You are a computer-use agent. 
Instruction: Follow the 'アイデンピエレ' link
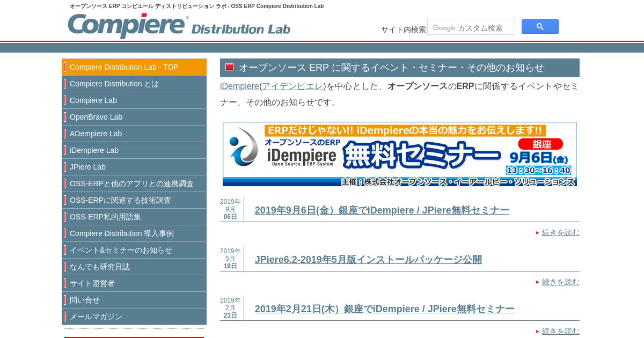(x=292, y=86)
